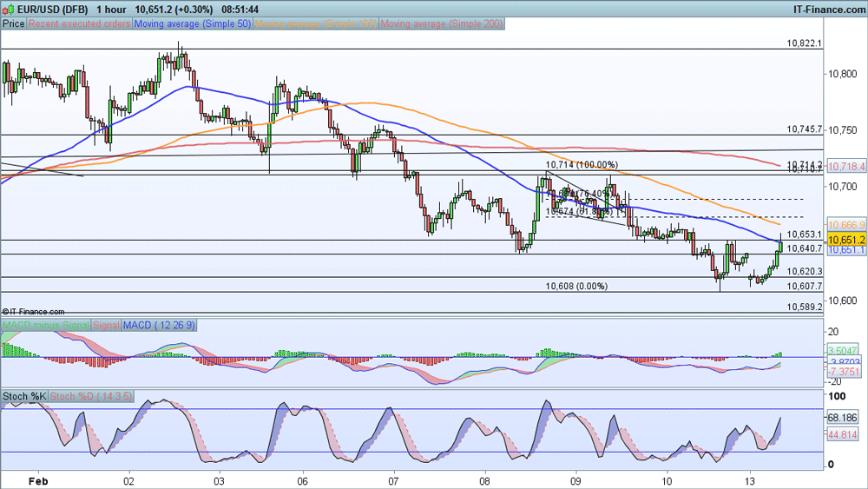The height and width of the screenshot is (489, 868).
Task: Click the 20 tick on MACD axis
Action: (833, 332)
